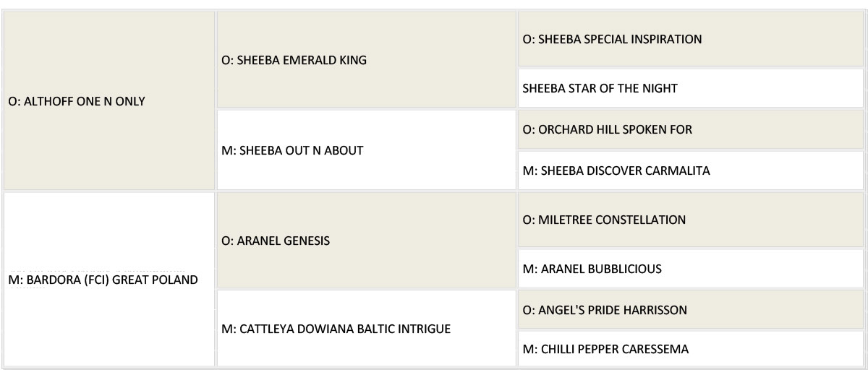Select SHEEBA STAR OF THE NIGHT cell

pos(599,88)
